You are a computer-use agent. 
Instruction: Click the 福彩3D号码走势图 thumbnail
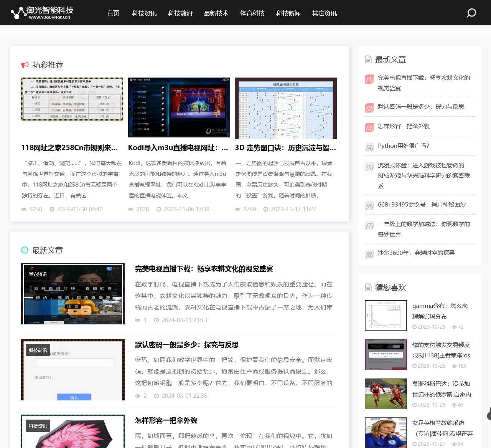coord(286,108)
